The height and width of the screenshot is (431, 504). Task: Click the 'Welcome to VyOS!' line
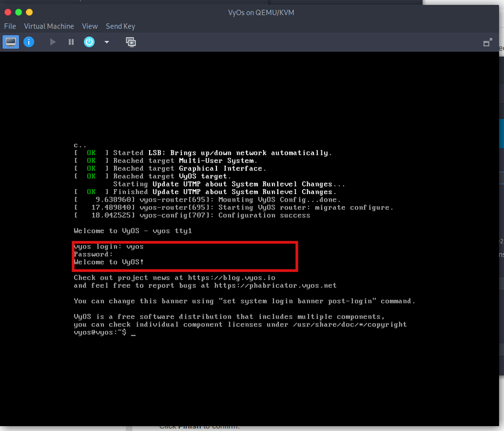(x=109, y=262)
